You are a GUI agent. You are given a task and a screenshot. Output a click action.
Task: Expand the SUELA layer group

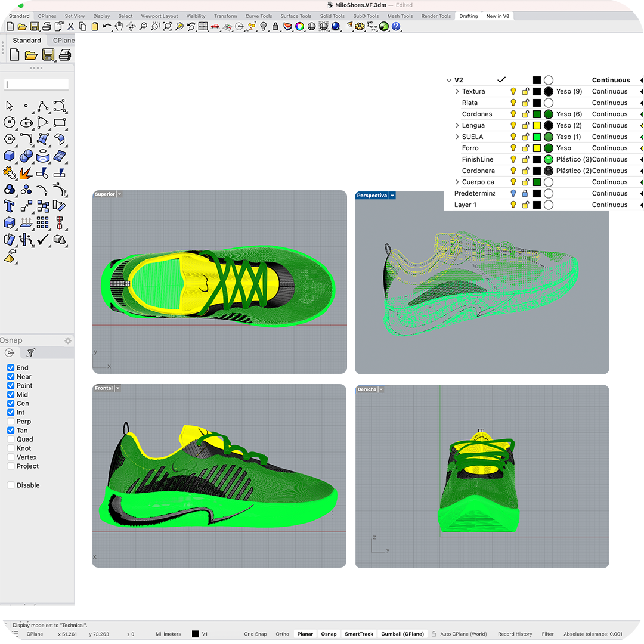(457, 137)
